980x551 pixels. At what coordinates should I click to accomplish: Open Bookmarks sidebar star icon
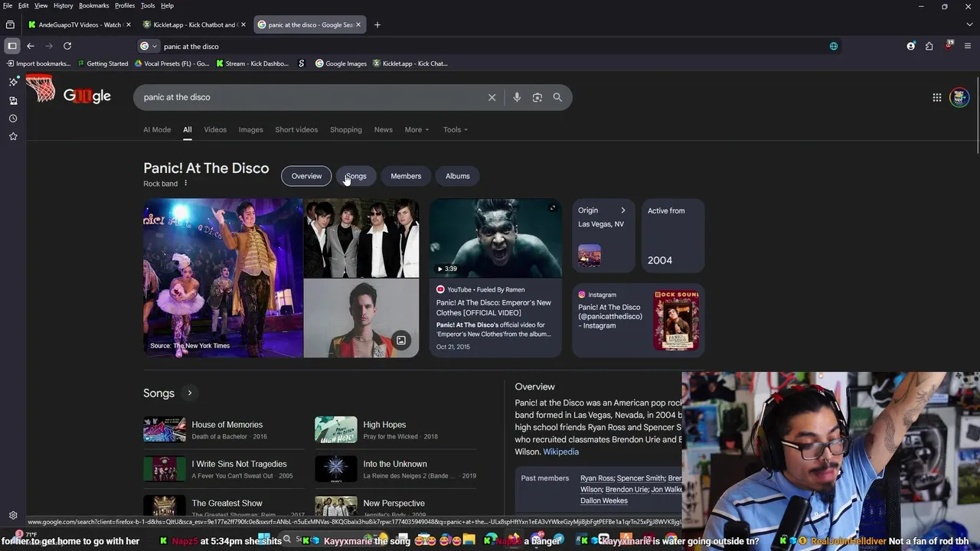pyautogui.click(x=13, y=136)
